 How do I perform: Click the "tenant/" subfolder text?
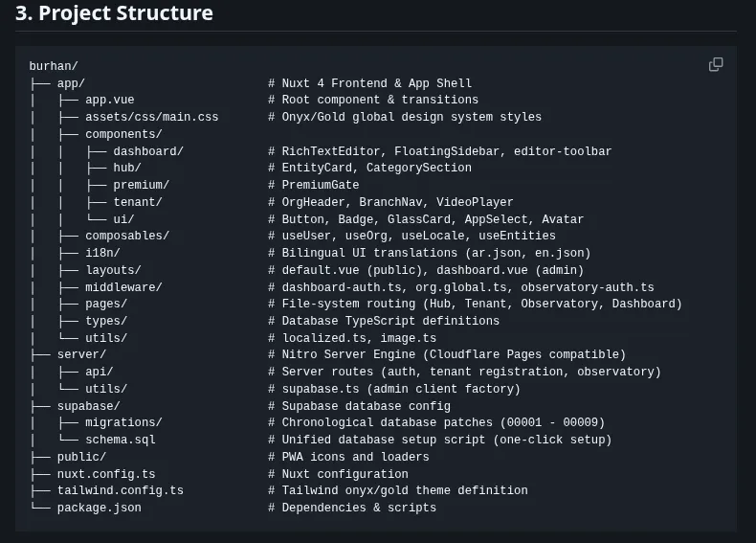[x=138, y=202]
